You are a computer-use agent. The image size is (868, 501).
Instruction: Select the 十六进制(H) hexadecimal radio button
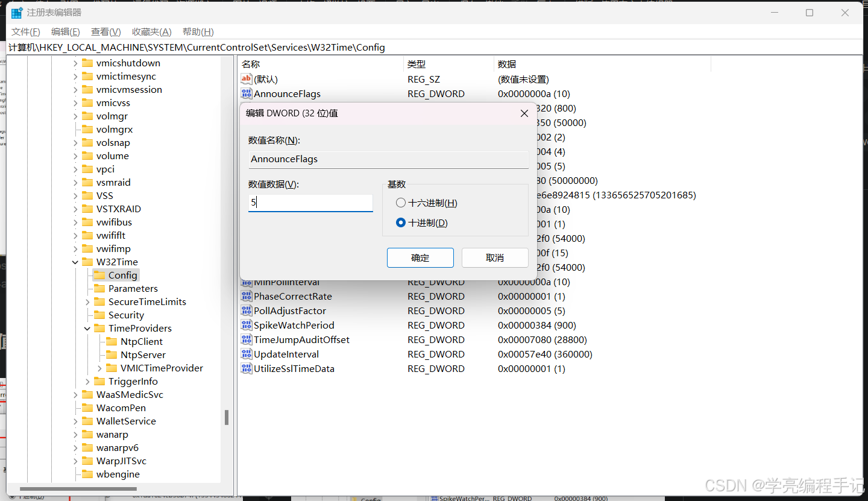pyautogui.click(x=401, y=203)
